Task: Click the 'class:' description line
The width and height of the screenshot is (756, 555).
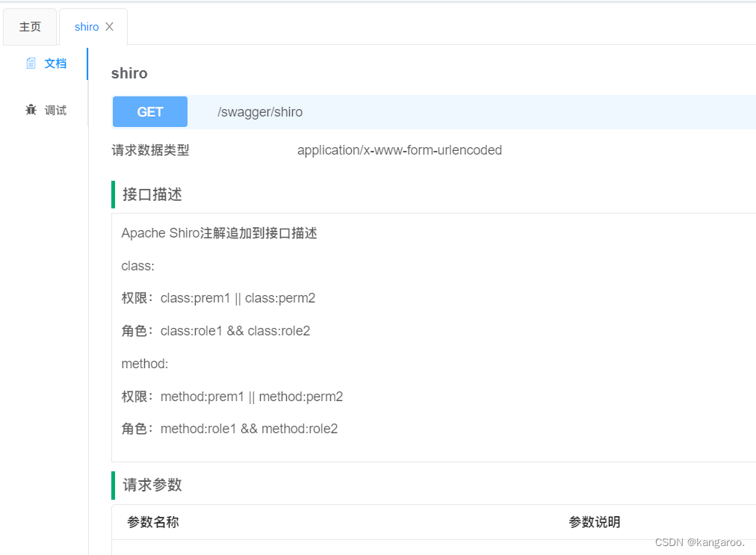Action: coord(138,266)
